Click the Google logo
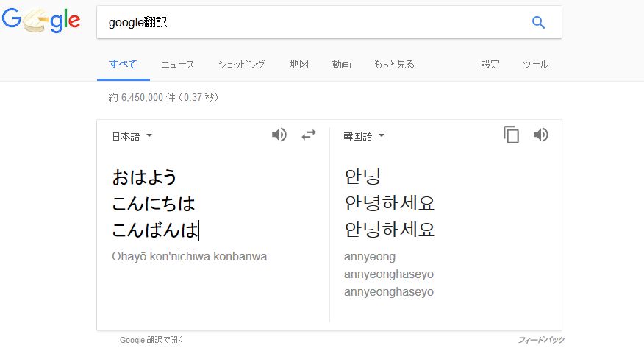The height and width of the screenshot is (362, 644). [x=41, y=21]
